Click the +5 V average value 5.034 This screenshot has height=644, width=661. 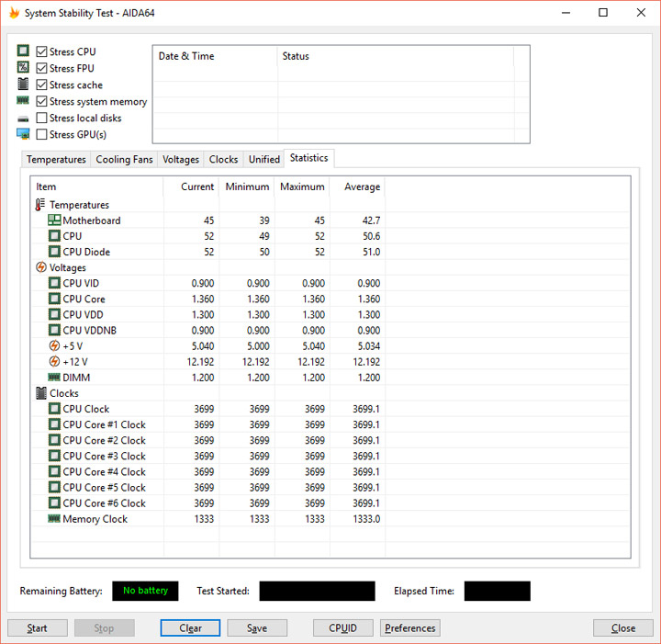tap(369, 346)
